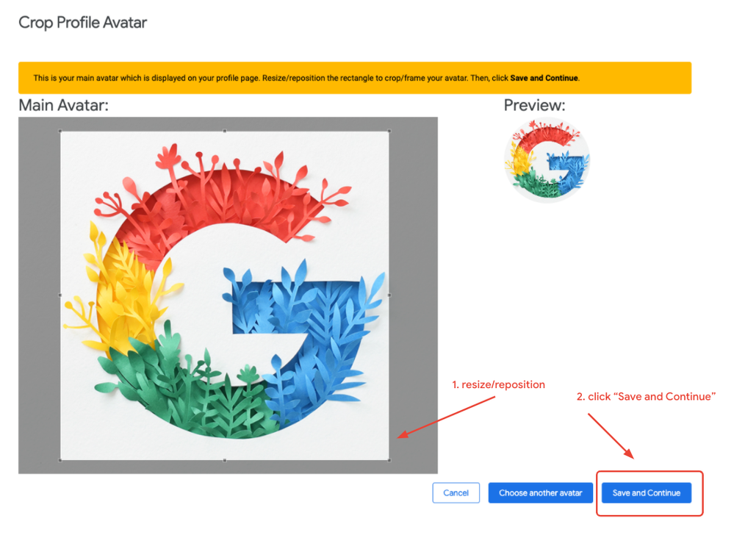The width and height of the screenshot is (734, 560).
Task: Click the bottom-right corner crop handle
Action: (389, 460)
